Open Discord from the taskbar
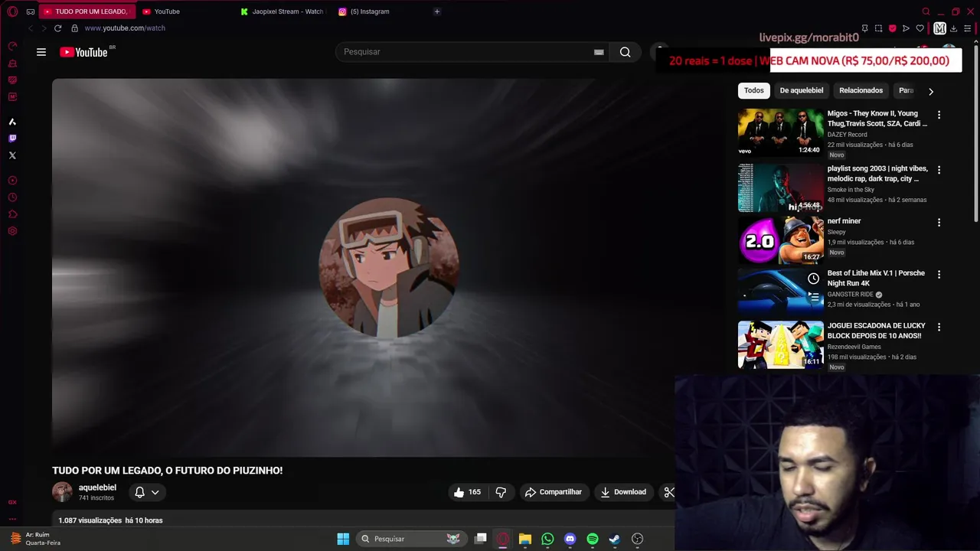This screenshot has width=980, height=551. (x=570, y=539)
